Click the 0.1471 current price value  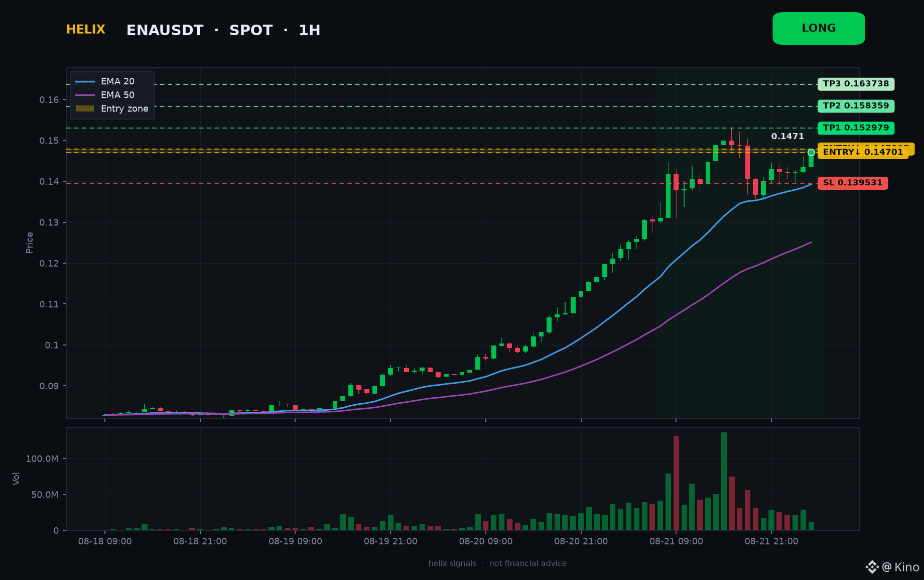click(787, 137)
